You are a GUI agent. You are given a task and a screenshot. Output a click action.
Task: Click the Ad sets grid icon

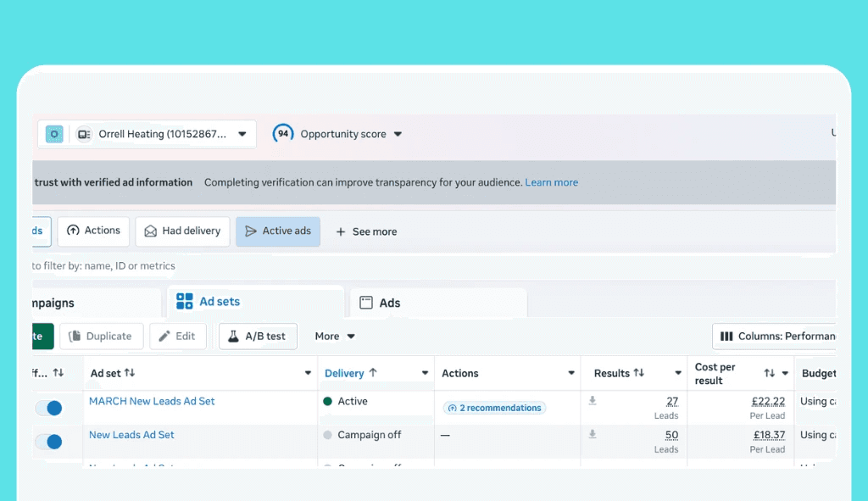pos(184,301)
